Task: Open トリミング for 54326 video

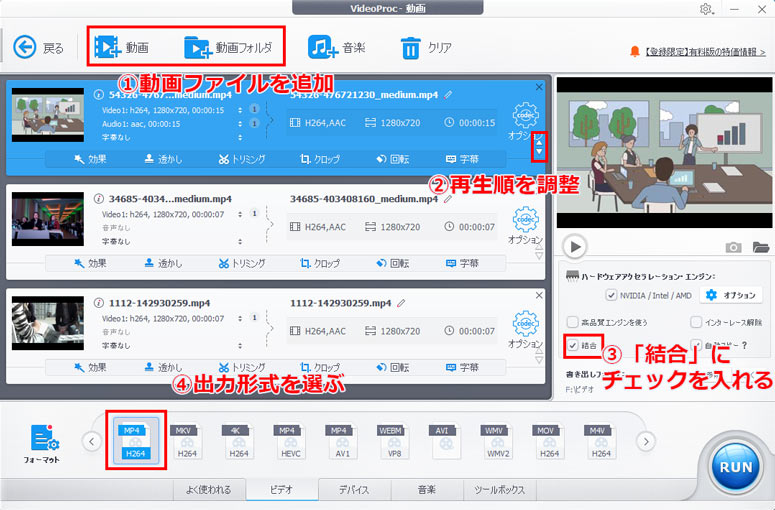Action: click(242, 159)
